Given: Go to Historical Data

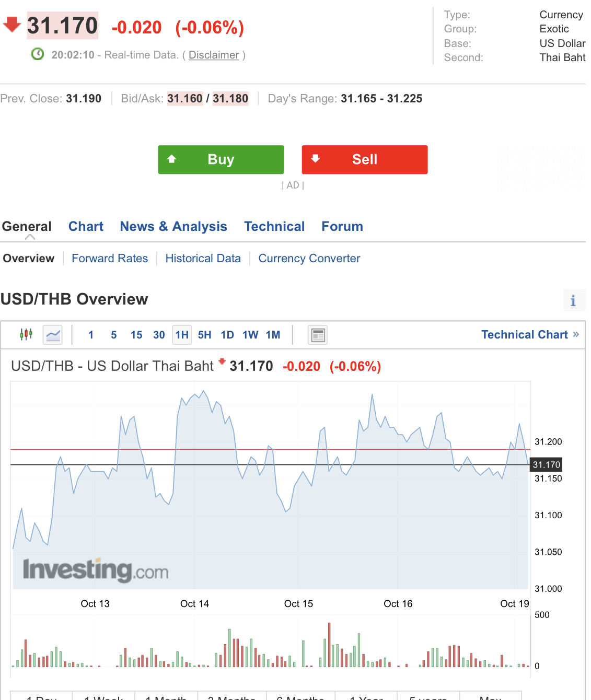Looking at the screenshot, I should [x=203, y=258].
